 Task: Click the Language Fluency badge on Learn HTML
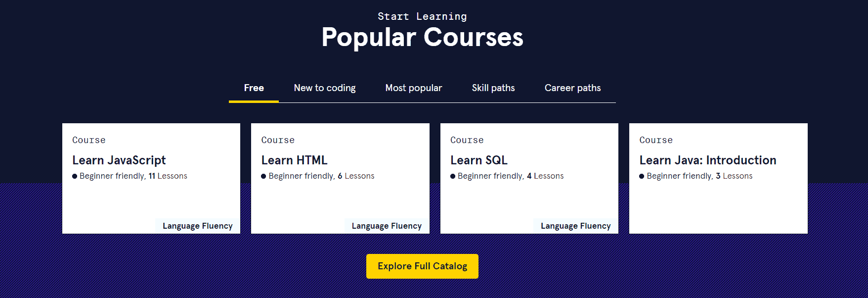tap(386, 225)
